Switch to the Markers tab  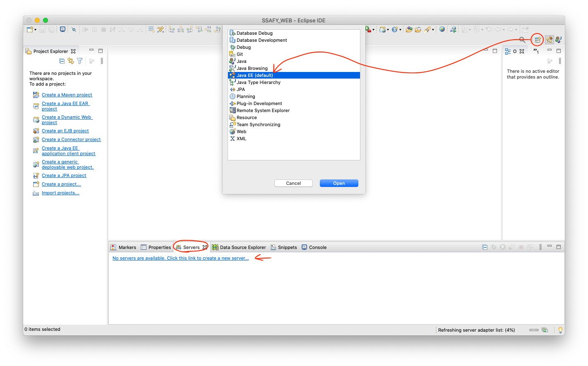tap(123, 247)
